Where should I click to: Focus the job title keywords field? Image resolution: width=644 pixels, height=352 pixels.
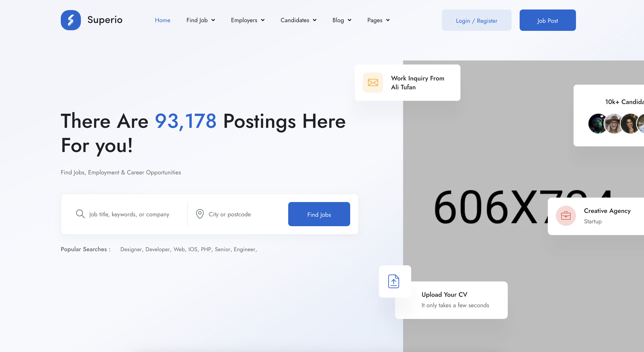tap(129, 214)
